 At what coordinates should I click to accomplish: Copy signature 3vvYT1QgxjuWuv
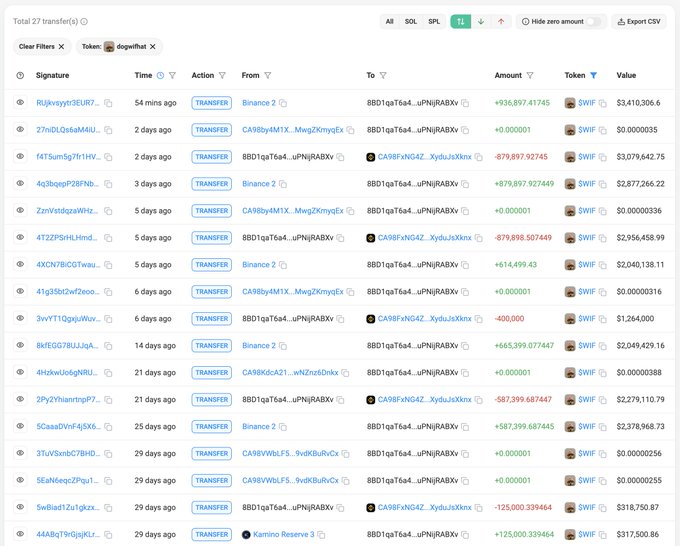point(108,319)
